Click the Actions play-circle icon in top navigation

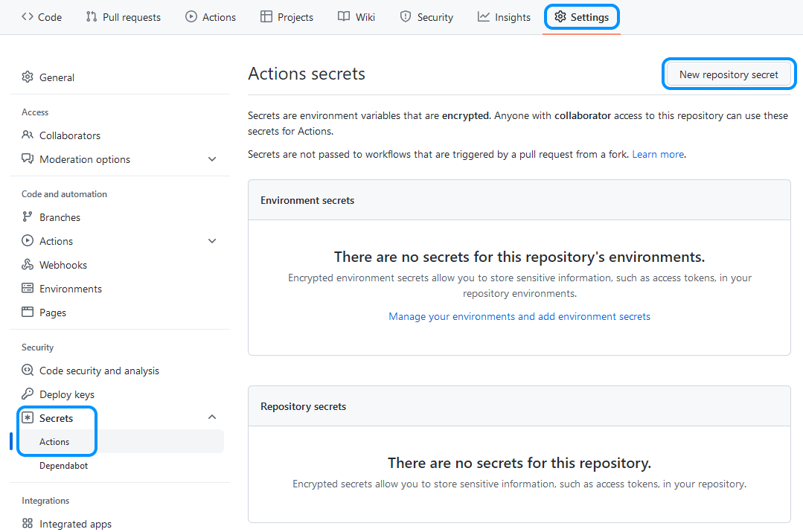coord(191,17)
